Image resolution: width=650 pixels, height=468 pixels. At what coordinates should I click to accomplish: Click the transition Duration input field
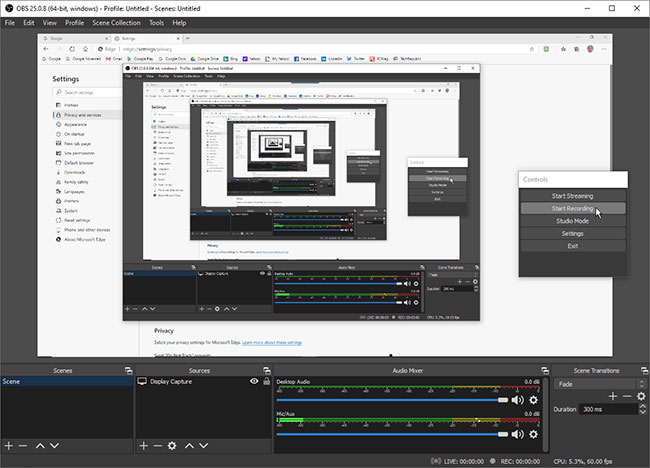point(608,409)
